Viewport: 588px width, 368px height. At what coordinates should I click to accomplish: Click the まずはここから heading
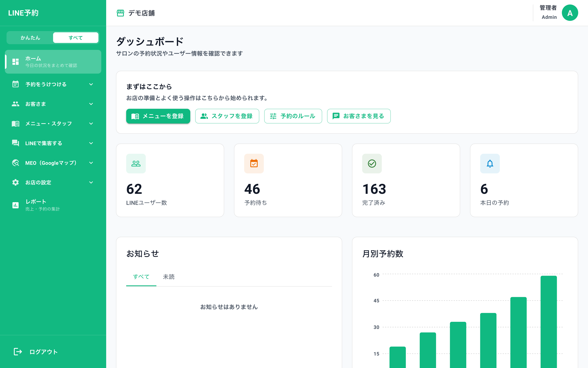point(149,86)
